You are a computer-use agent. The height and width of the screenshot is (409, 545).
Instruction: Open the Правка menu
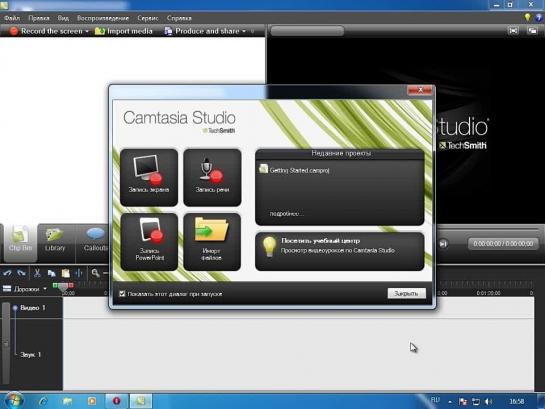coord(39,18)
